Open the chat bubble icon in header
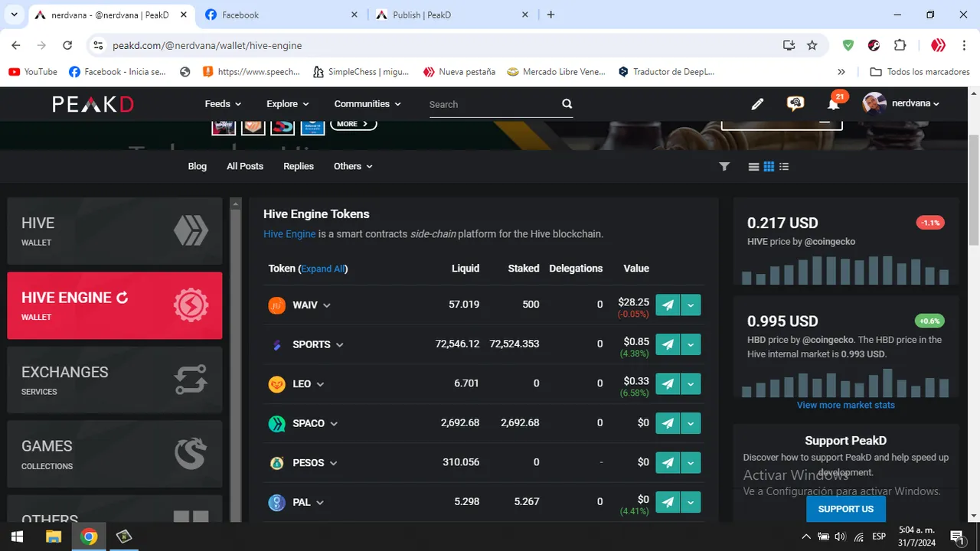 pyautogui.click(x=795, y=104)
